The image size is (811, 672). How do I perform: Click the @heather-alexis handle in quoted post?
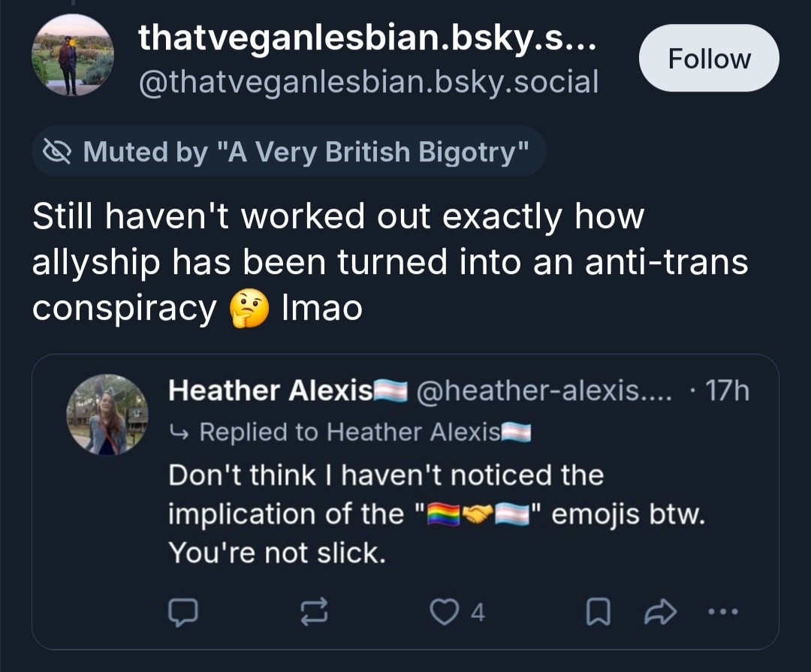540,390
